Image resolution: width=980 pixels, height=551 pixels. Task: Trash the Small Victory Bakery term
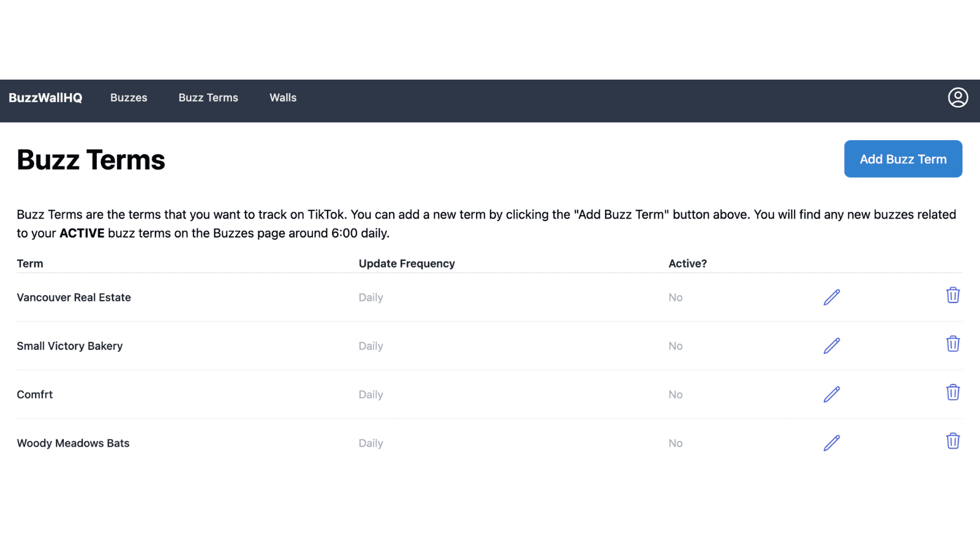point(952,343)
